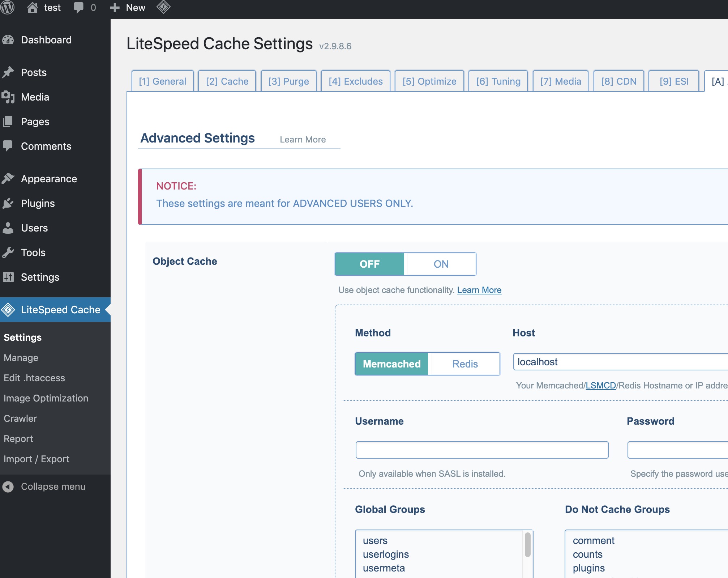Open the Learn More link near Advanced Settings
The width and height of the screenshot is (728, 578).
pyautogui.click(x=303, y=139)
